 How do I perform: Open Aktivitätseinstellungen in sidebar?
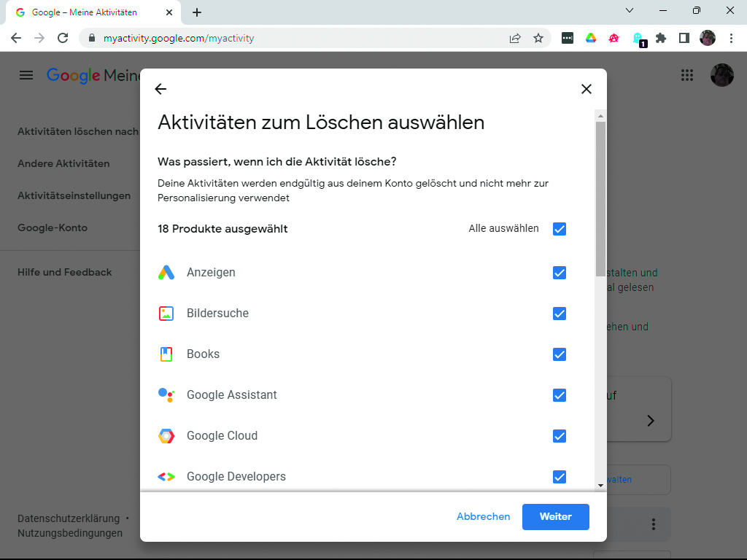coord(74,195)
